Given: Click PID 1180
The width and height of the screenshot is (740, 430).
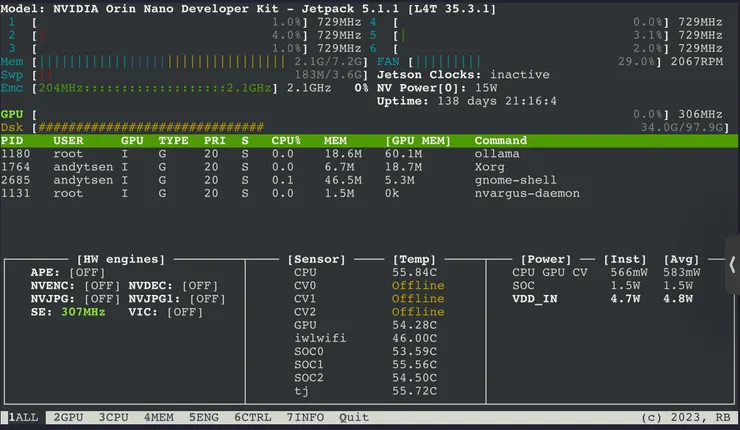Looking at the screenshot, I should [15, 154].
